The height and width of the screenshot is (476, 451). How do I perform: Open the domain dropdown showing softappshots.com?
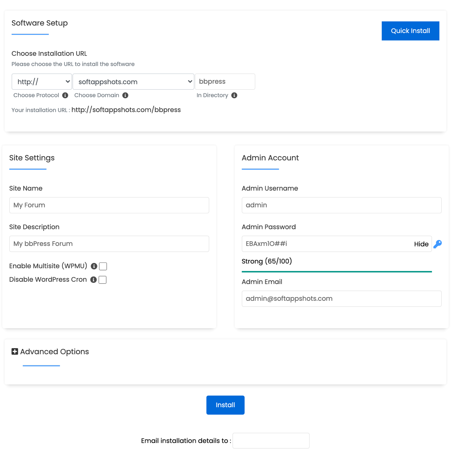pos(133,81)
